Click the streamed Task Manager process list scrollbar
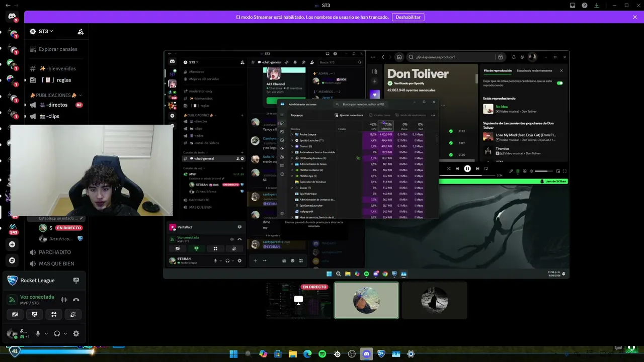The image size is (644, 362). pyautogui.click(x=436, y=139)
